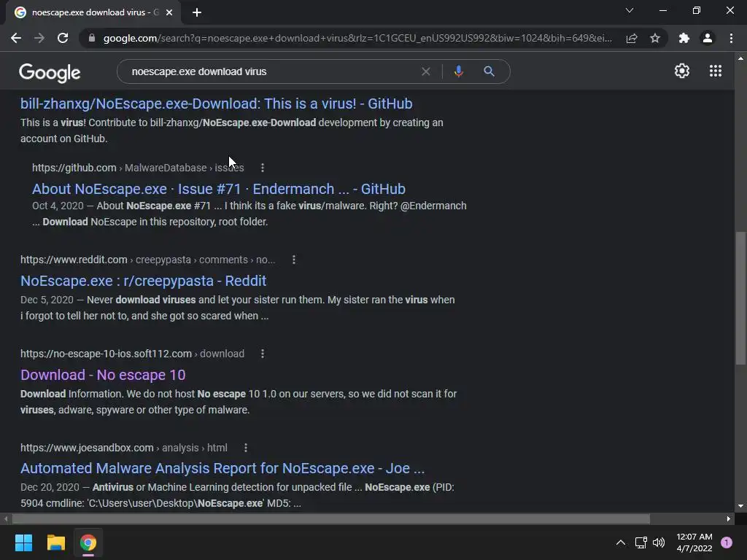Open more options for joesandbox.com result
Image resolution: width=747 pixels, height=560 pixels.
click(x=246, y=448)
